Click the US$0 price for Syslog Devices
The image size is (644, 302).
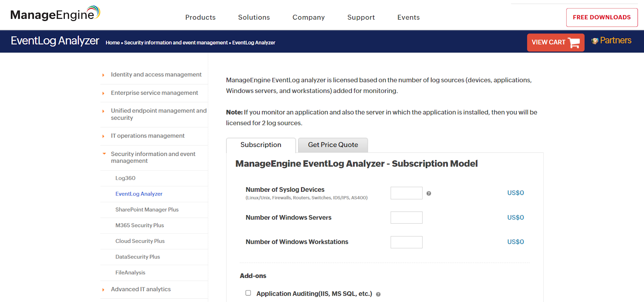coord(516,193)
